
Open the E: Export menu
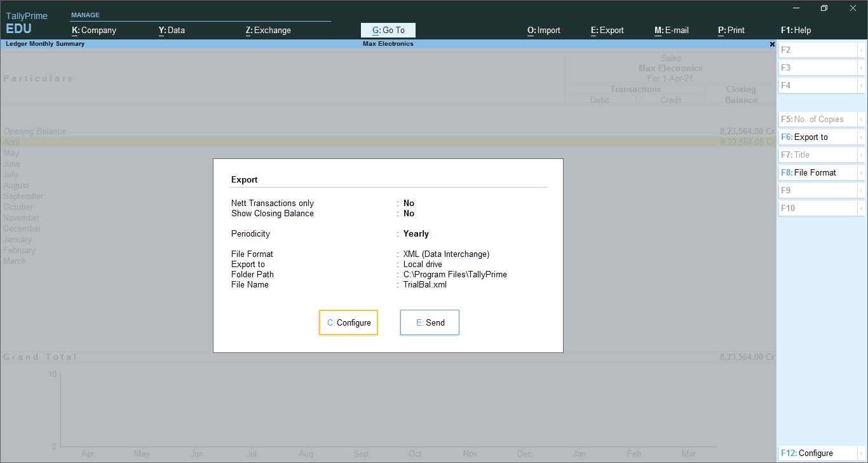click(607, 30)
